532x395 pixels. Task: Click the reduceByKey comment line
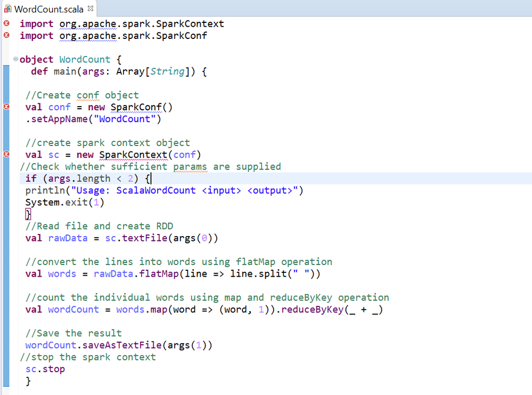pos(207,297)
